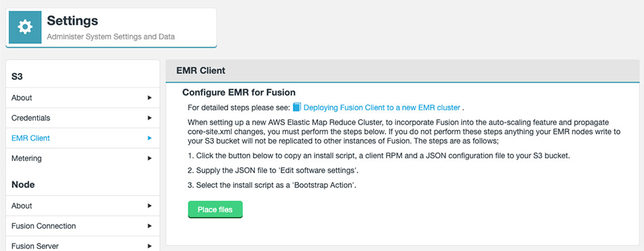Click the arrow beside Fusion Connection
This screenshot has width=644, height=251.
[x=150, y=226]
